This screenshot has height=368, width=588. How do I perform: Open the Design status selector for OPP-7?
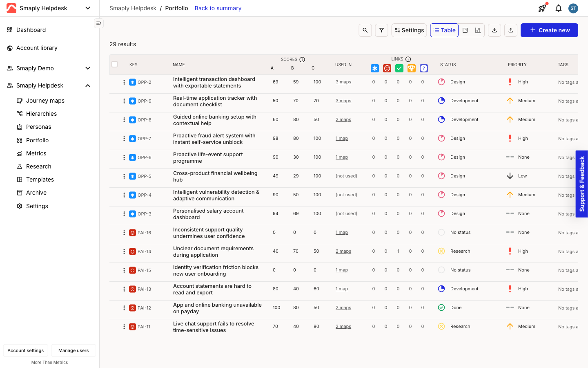click(x=452, y=139)
